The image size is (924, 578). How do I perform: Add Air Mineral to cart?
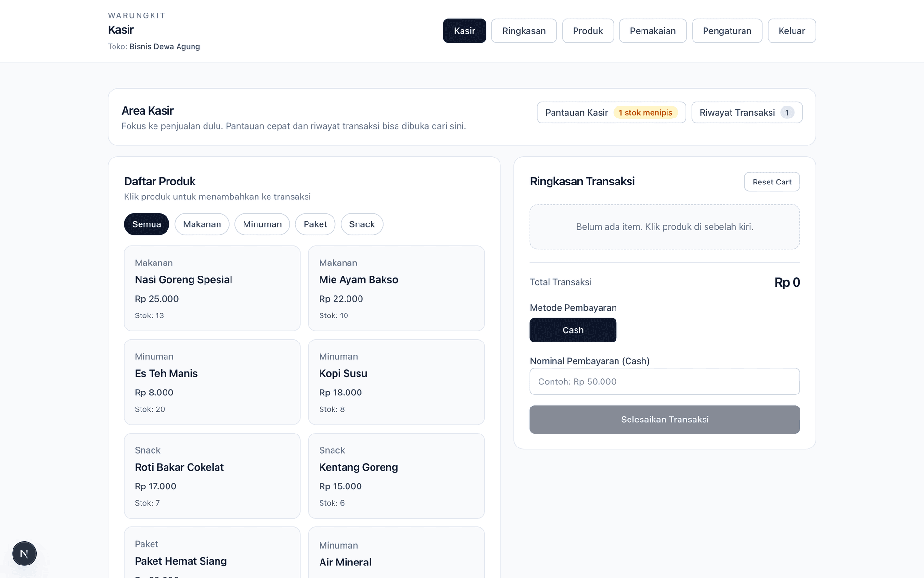(x=397, y=553)
